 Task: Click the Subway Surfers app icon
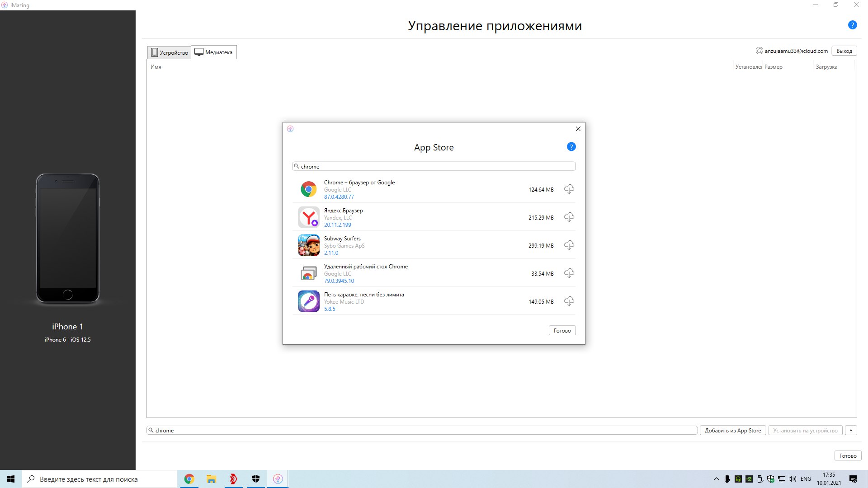(x=309, y=245)
